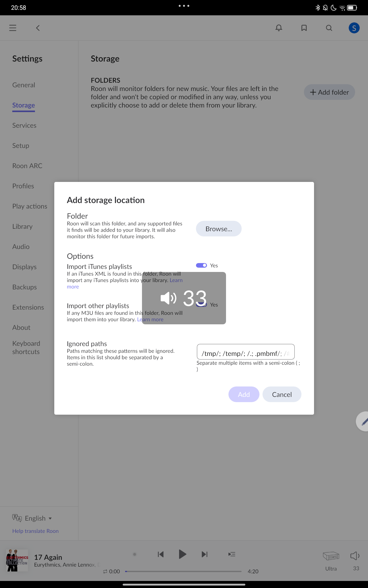Screen dimensions: 368x588
Task: Skip to the next track
Action: (205, 554)
